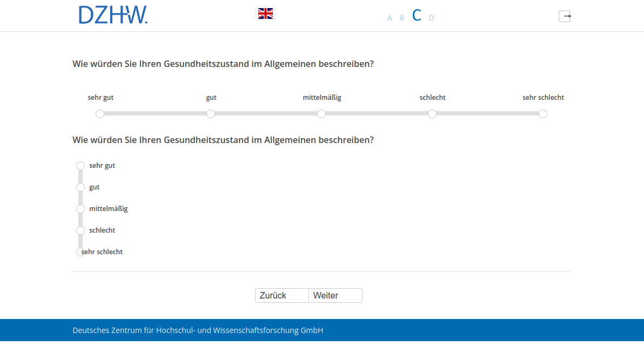This screenshot has width=644, height=346.
Task: Select 'sehr gut' in the vertical list
Action: (x=81, y=166)
